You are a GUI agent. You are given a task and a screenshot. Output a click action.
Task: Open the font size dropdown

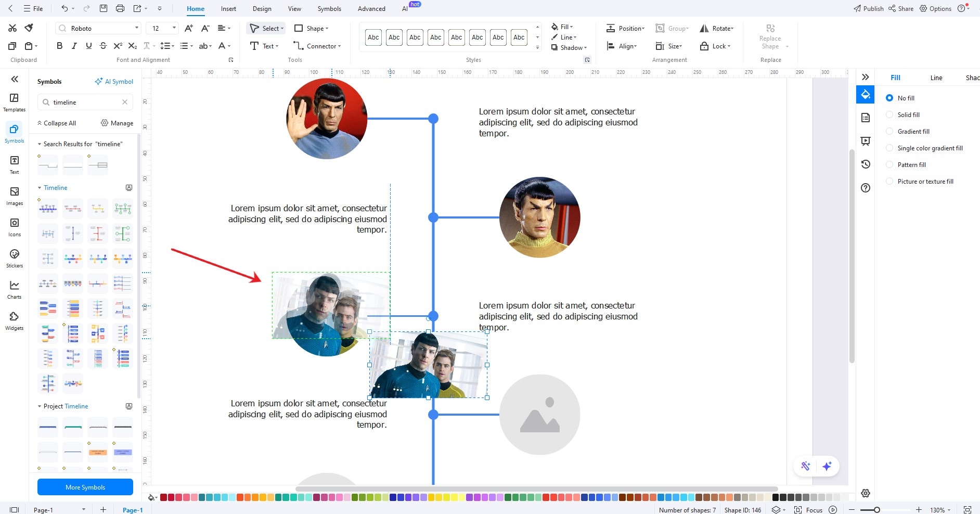(x=174, y=28)
